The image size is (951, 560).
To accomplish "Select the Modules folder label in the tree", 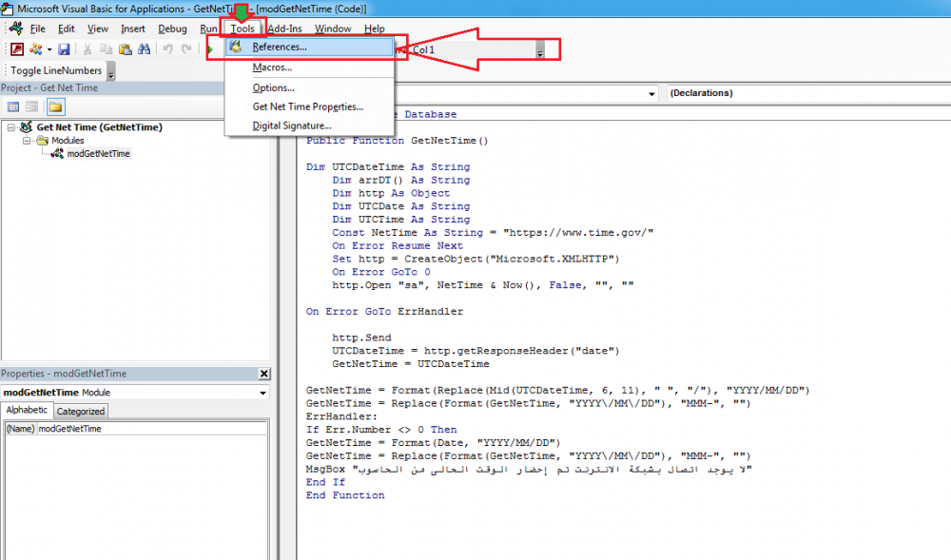I will [68, 141].
